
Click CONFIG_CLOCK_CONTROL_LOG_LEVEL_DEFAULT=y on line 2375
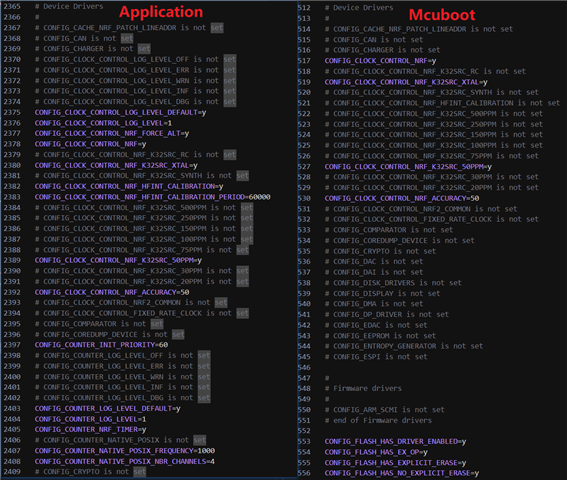click(x=120, y=112)
